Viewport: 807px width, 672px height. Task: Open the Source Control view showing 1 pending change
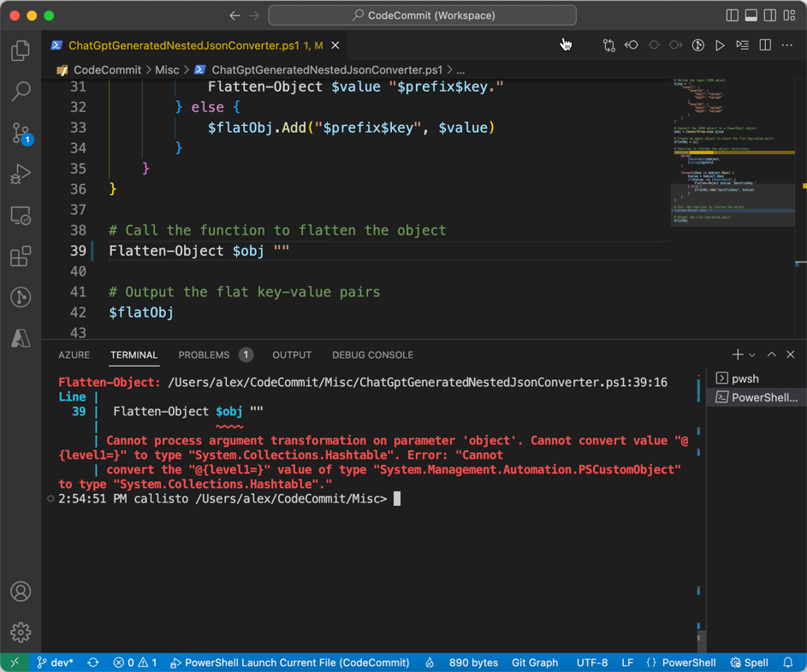[x=19, y=133]
